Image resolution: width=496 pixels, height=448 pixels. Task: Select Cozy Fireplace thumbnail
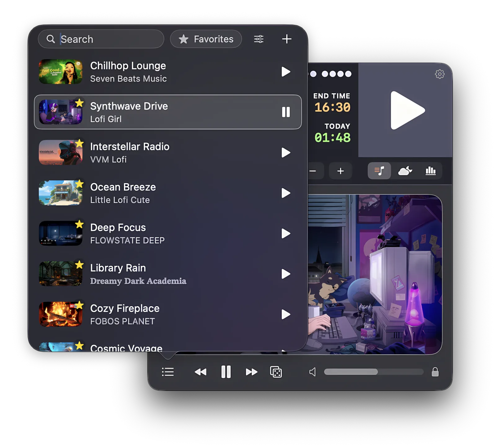tap(60, 314)
